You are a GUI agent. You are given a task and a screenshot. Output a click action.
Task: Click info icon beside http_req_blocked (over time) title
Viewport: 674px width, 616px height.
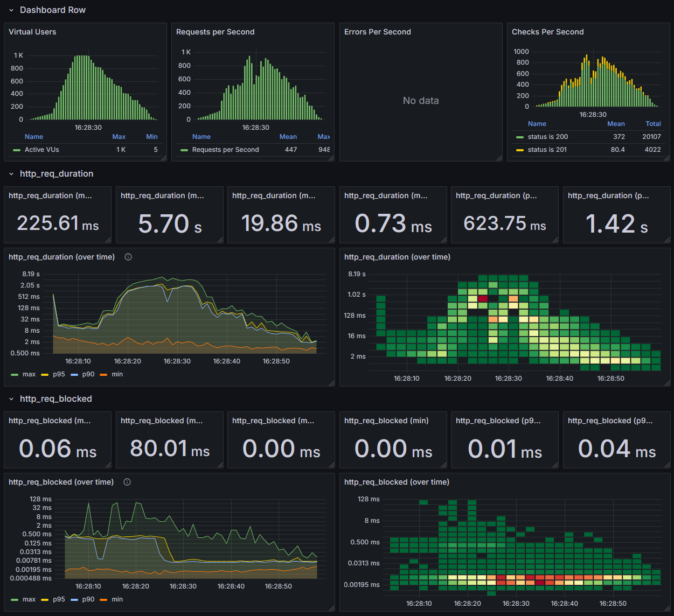127,482
